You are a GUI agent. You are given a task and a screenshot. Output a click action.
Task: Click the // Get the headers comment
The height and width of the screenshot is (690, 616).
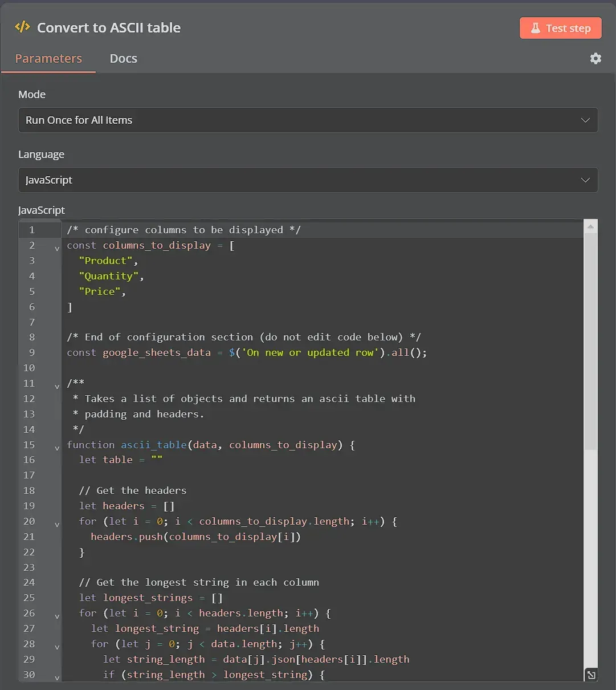click(133, 490)
